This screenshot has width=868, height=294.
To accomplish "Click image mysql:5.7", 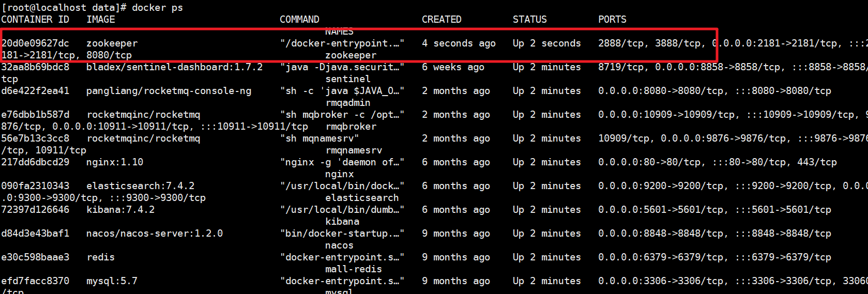I will 112,281.
